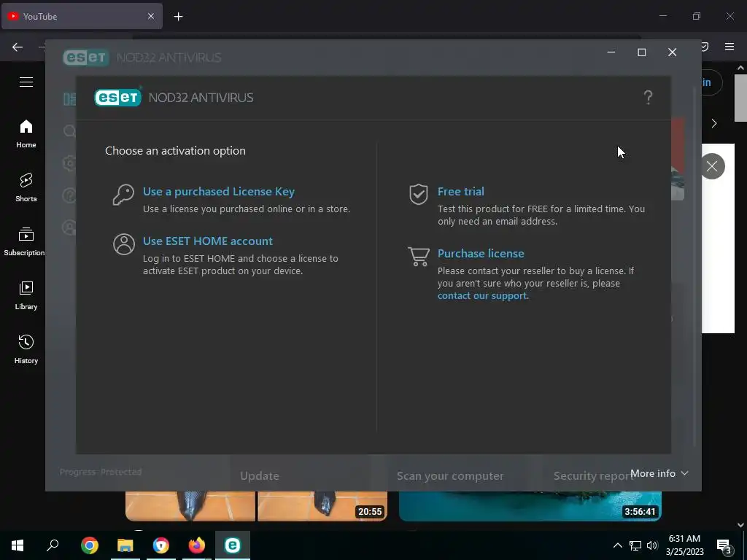
Task: Minimize the ESET NOD32 window
Action: 611,52
